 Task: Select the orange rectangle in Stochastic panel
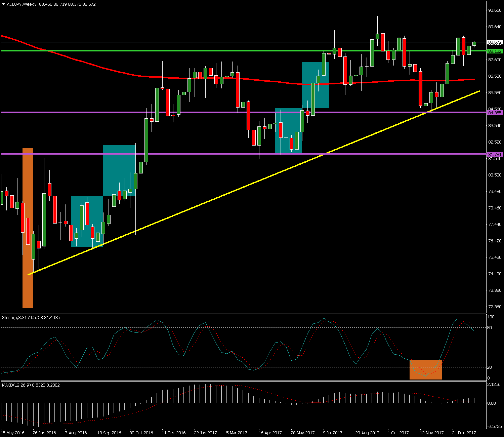425,370
